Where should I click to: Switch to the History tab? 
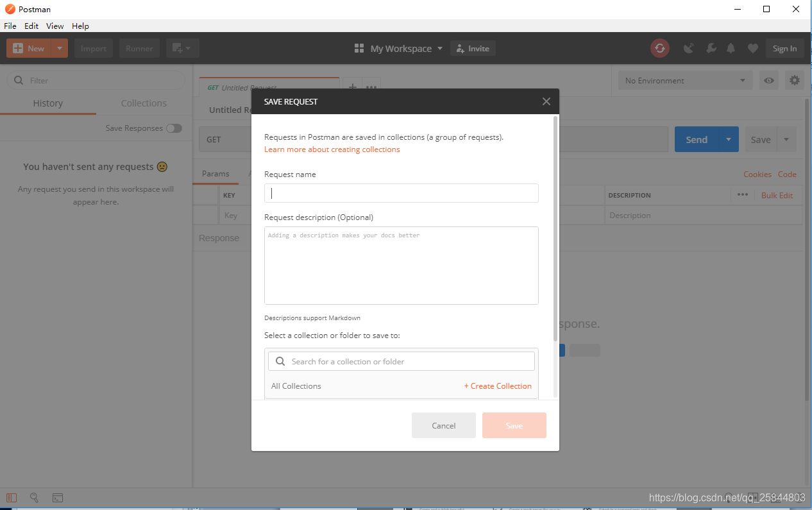coord(48,103)
